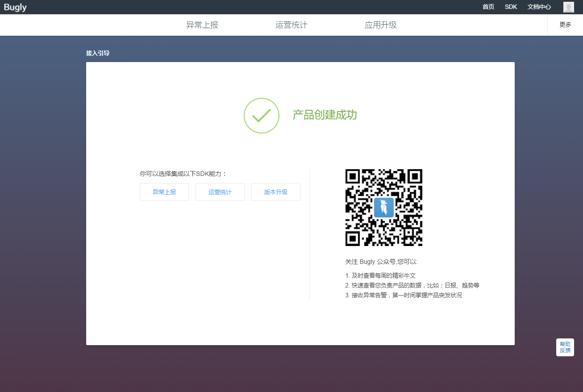Navigate to 首页 in the top bar
The height and width of the screenshot is (392, 583).
point(488,7)
